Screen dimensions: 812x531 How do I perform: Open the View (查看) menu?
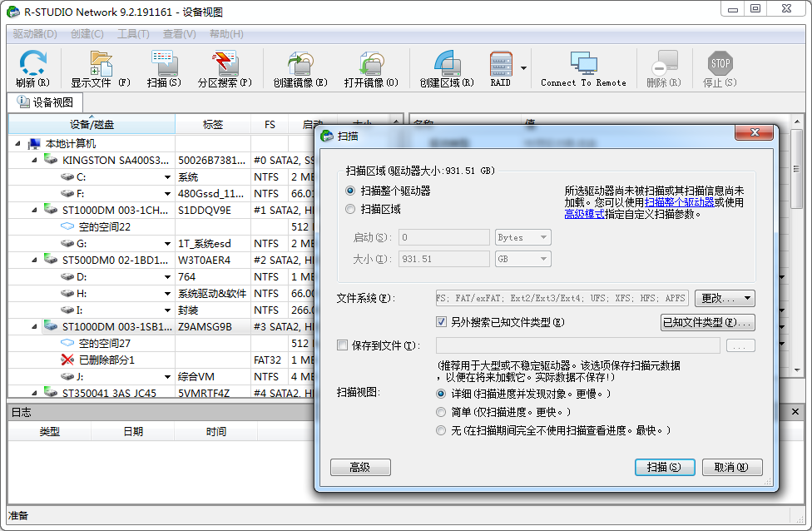click(179, 34)
